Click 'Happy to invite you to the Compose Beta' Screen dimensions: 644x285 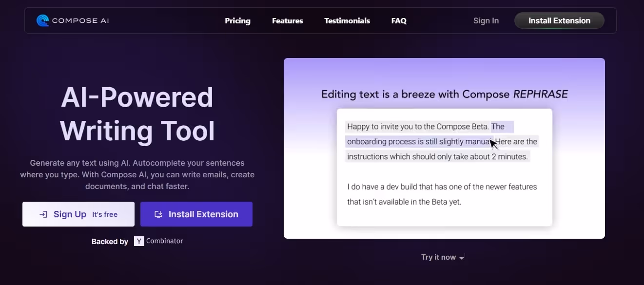418,127
